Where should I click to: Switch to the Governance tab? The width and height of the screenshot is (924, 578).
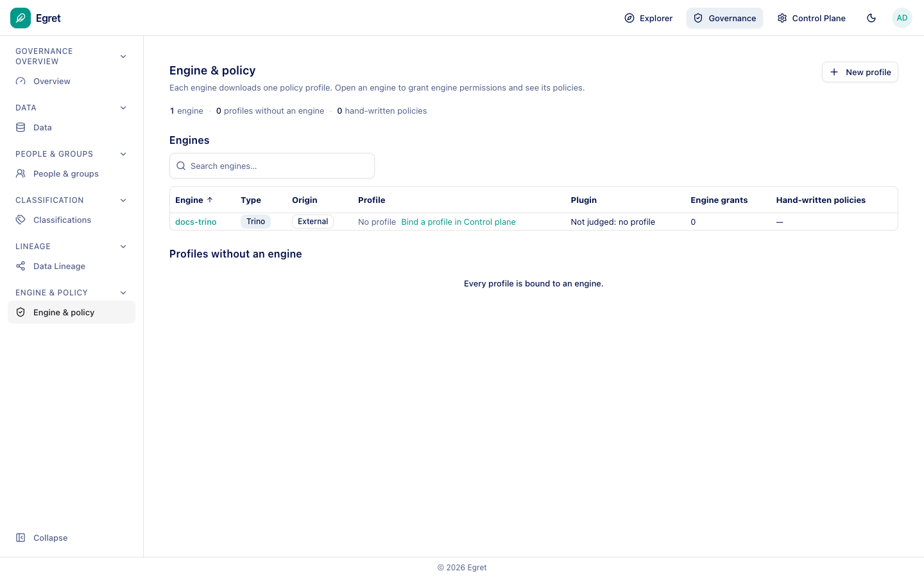pos(724,18)
